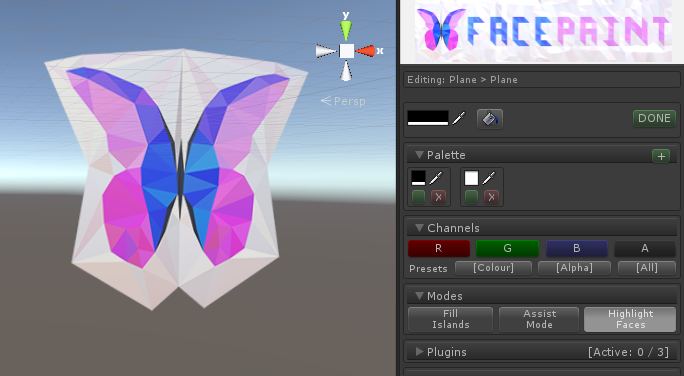Pick colour with the main eyedropper

(x=459, y=118)
